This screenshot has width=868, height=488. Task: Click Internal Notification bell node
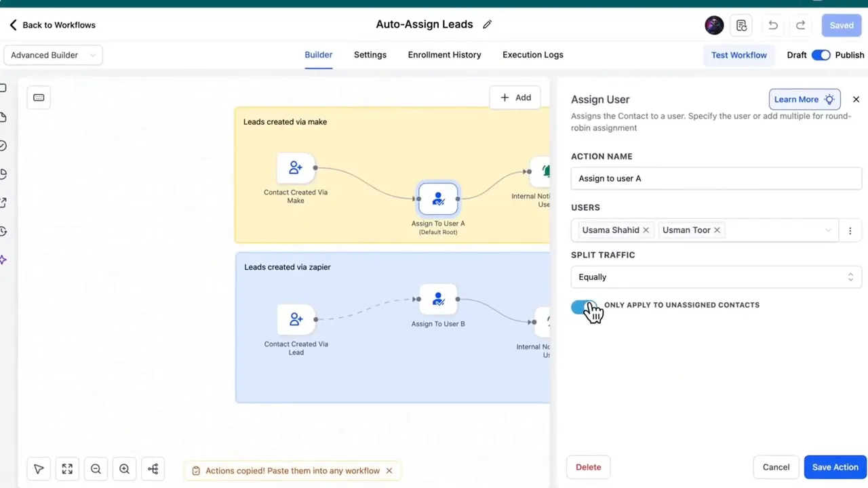pos(541,171)
